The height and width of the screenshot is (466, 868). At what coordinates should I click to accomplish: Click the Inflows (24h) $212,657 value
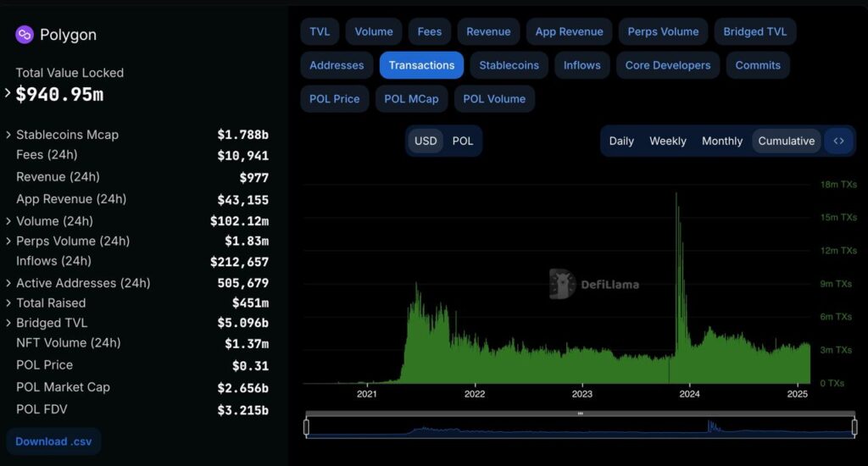239,262
